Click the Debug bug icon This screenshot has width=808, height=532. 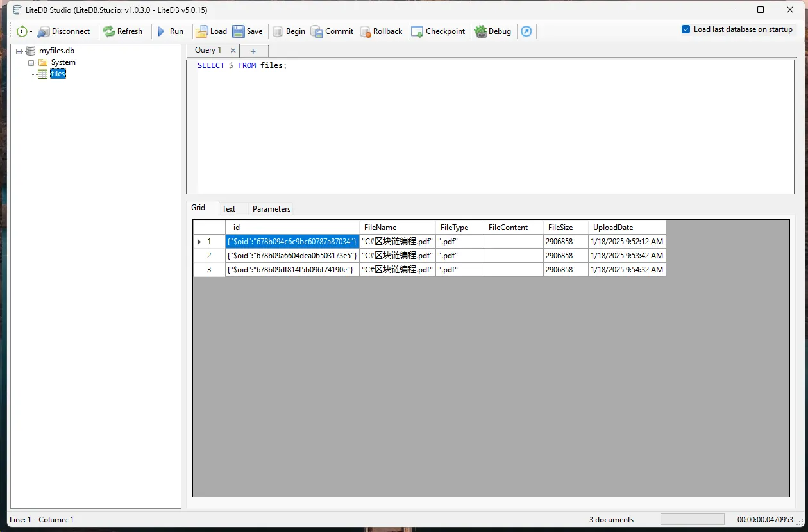(480, 31)
